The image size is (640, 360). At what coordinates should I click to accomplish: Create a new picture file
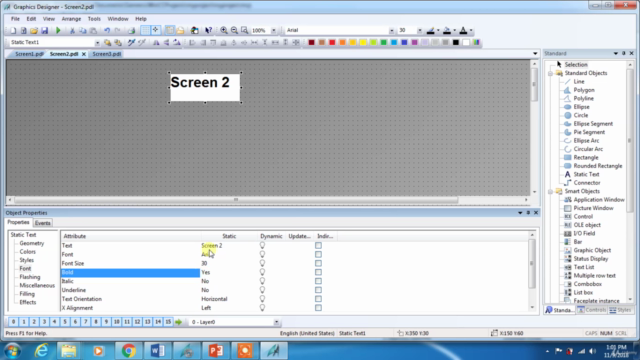coord(13,31)
